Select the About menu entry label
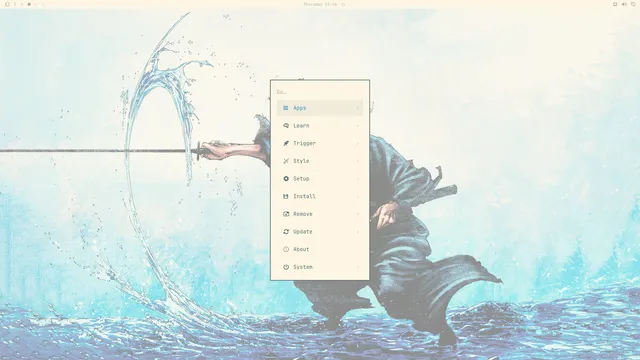The image size is (640, 360). click(301, 249)
